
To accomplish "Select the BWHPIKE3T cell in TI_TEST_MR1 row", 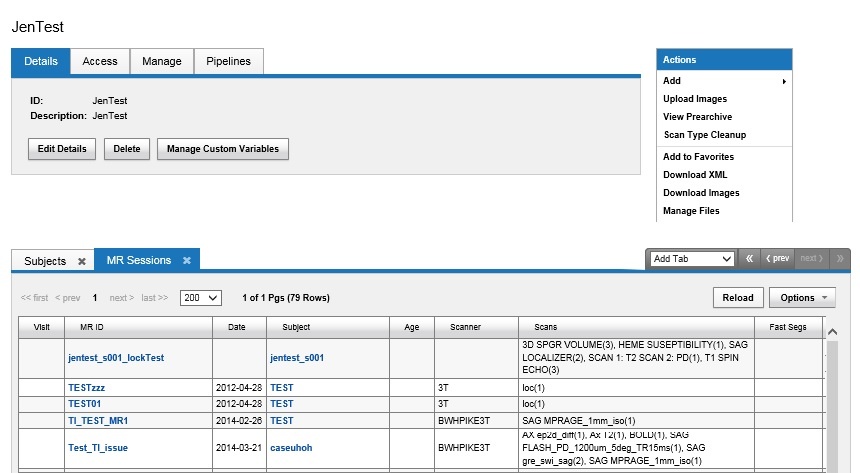I will [x=476, y=421].
